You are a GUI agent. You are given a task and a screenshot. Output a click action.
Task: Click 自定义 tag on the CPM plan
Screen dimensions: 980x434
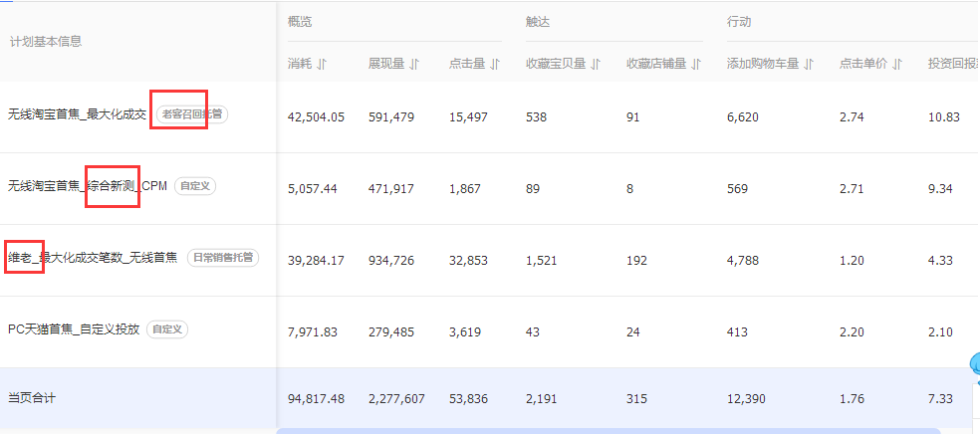pos(195,186)
